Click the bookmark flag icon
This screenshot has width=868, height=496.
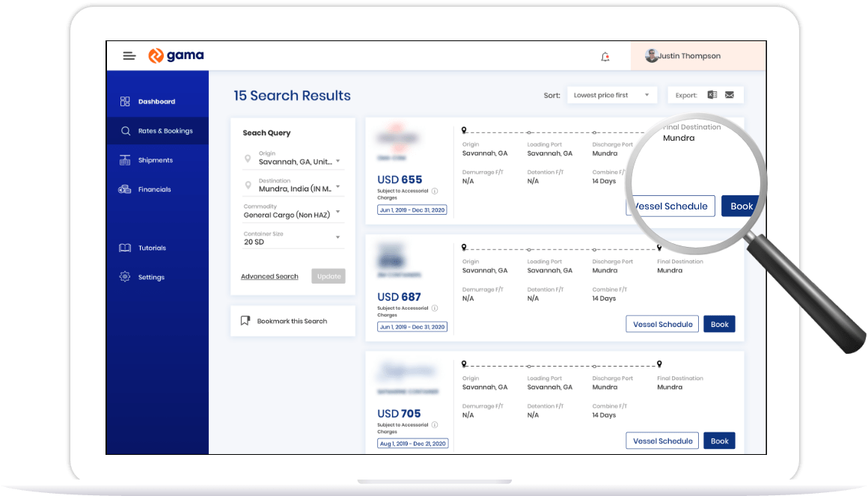pyautogui.click(x=245, y=320)
